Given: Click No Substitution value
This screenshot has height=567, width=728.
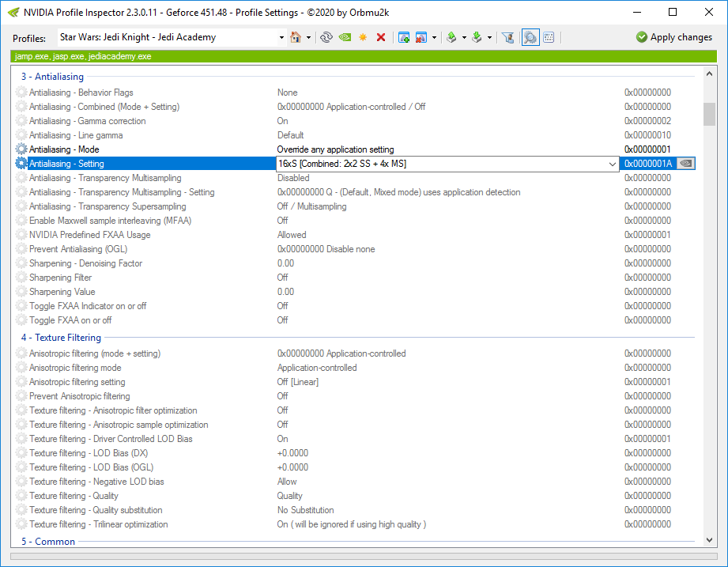Looking at the screenshot, I should tap(305, 510).
